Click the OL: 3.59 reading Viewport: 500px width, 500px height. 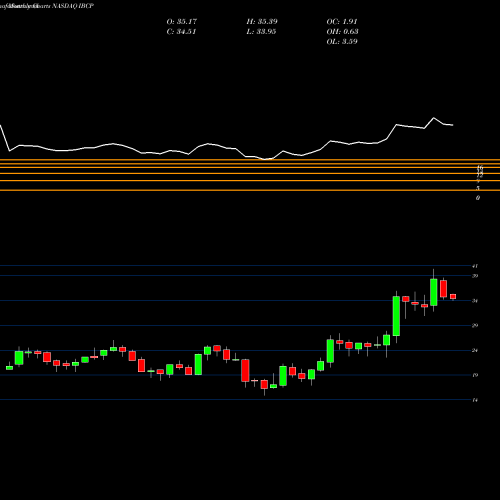[342, 42]
